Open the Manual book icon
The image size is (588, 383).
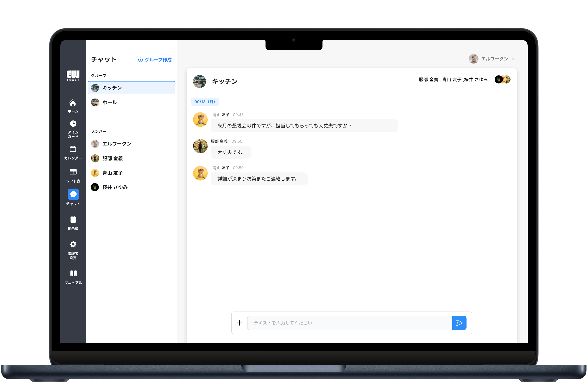pos(73,273)
